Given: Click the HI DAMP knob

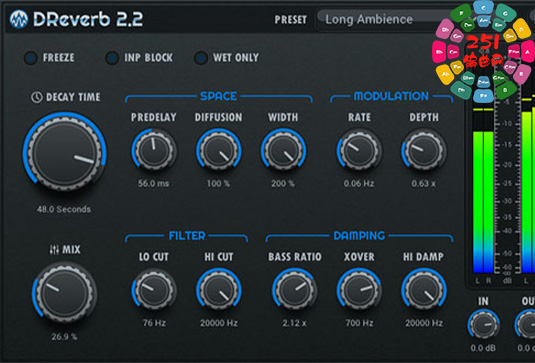Looking at the screenshot, I should (x=424, y=290).
